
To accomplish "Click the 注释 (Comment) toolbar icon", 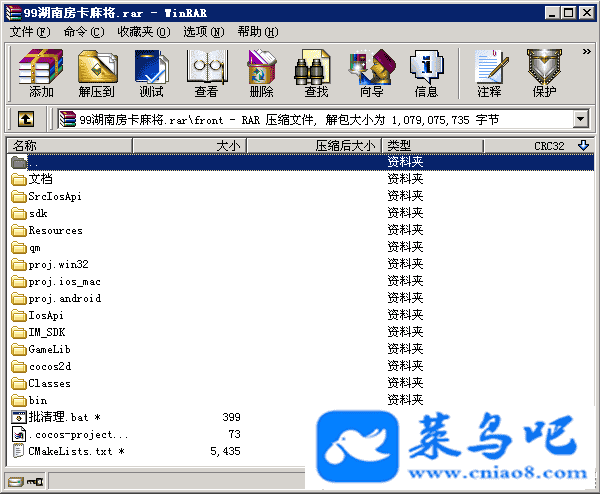I will [x=489, y=73].
